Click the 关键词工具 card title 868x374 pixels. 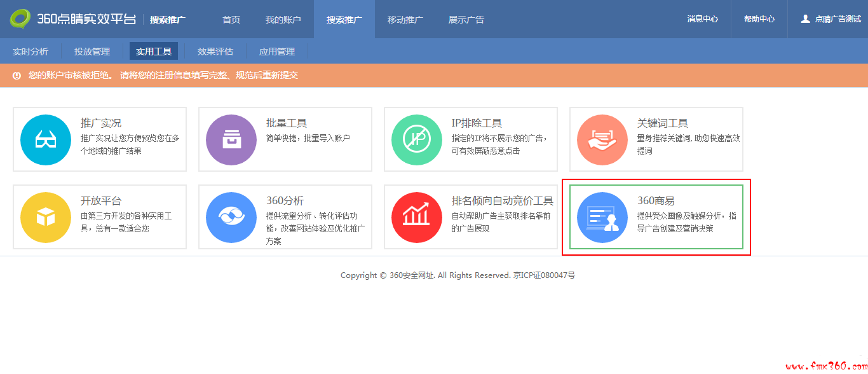(x=663, y=123)
